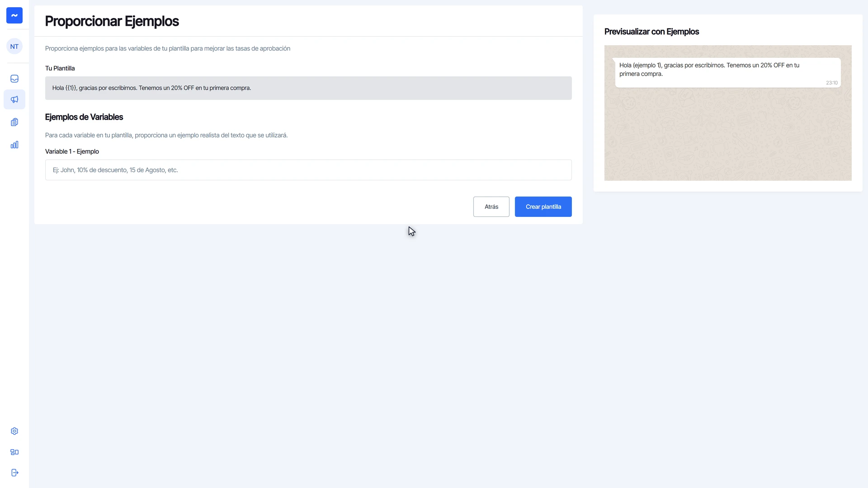Click the layout panels icon in sidebar
Image resolution: width=868 pixels, height=488 pixels.
14,452
